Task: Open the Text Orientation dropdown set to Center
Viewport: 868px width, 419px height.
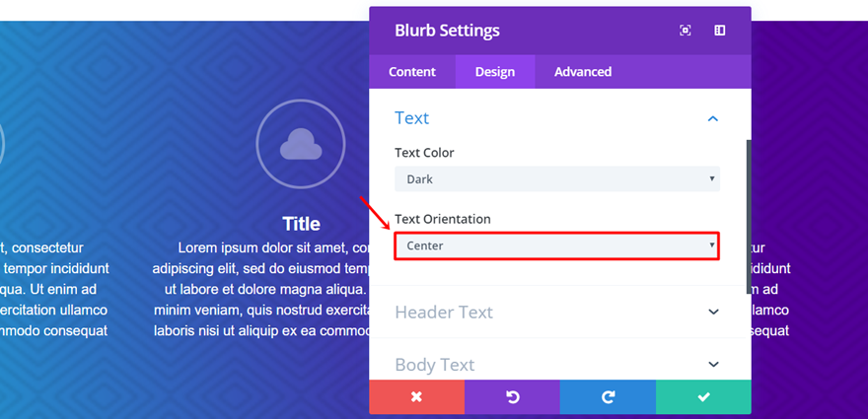Action: tap(557, 245)
